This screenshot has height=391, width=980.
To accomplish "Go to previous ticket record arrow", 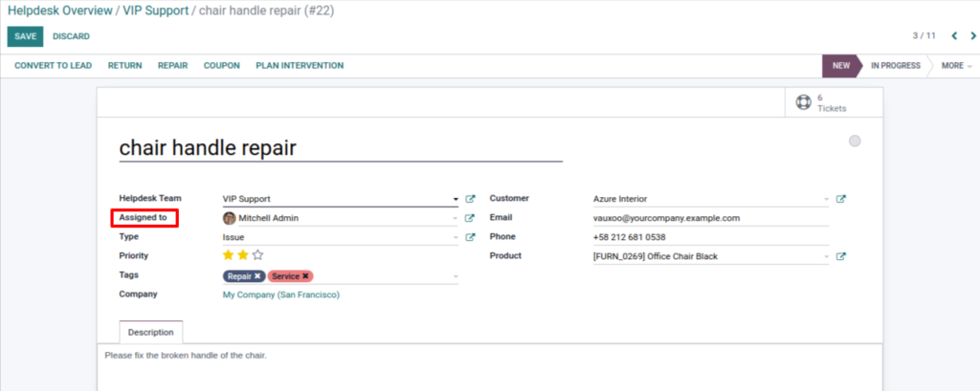I will click(954, 36).
